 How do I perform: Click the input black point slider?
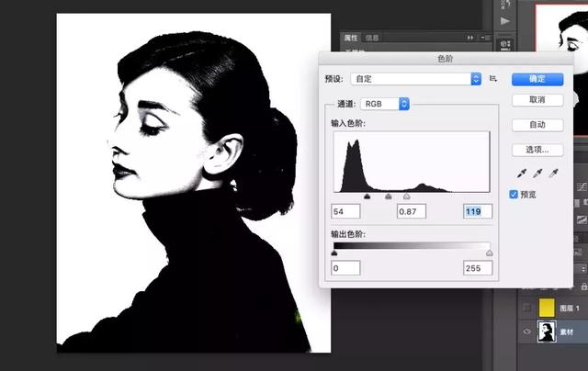367,197
